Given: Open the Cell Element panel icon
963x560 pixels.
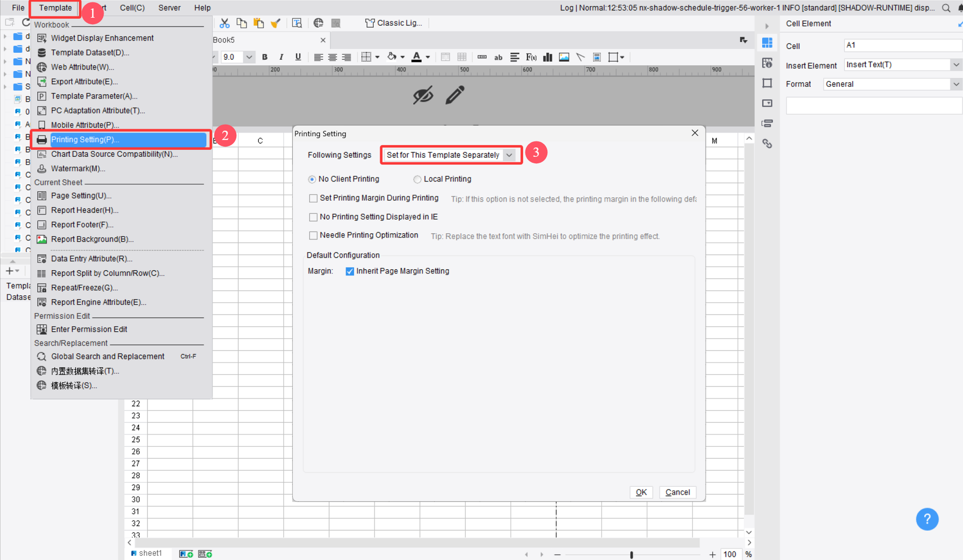Looking at the screenshot, I should 767,42.
